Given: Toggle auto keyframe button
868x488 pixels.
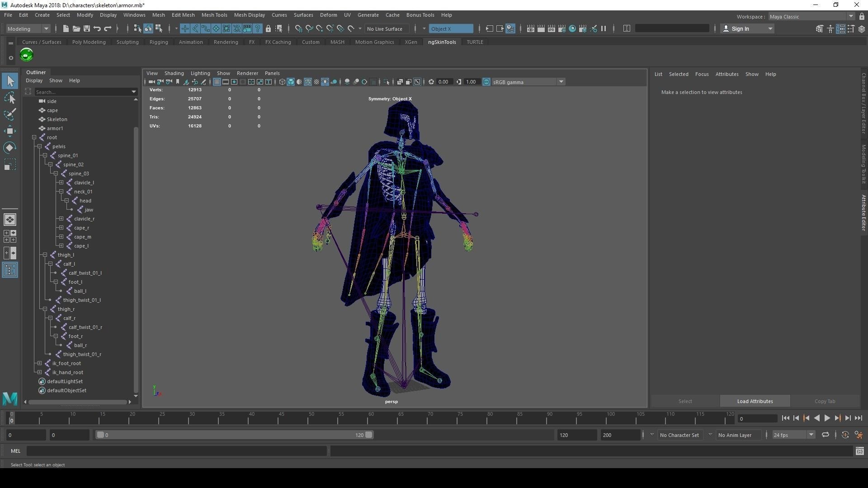Looking at the screenshot, I should [845, 435].
